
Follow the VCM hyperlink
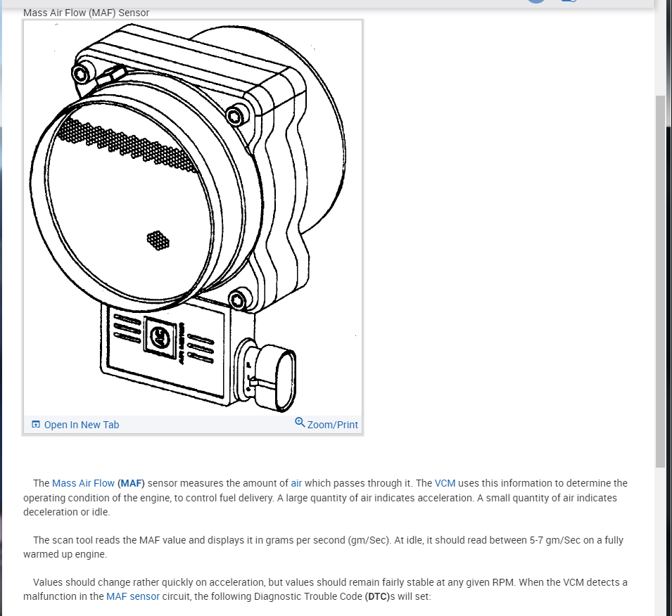445,483
